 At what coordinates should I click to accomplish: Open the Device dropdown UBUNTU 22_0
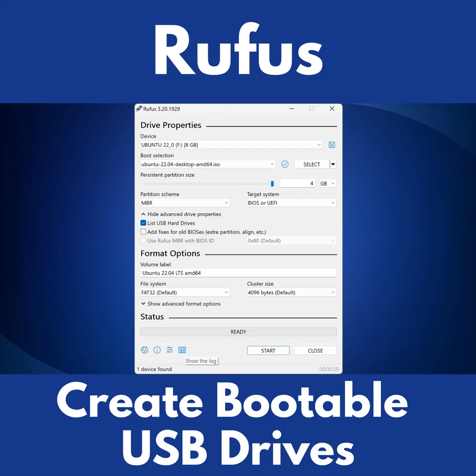point(232,145)
